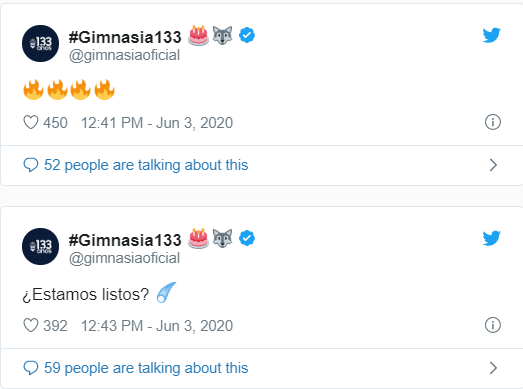
Task: Open info icon on the 12:43 PM tweet
Action: point(493,325)
